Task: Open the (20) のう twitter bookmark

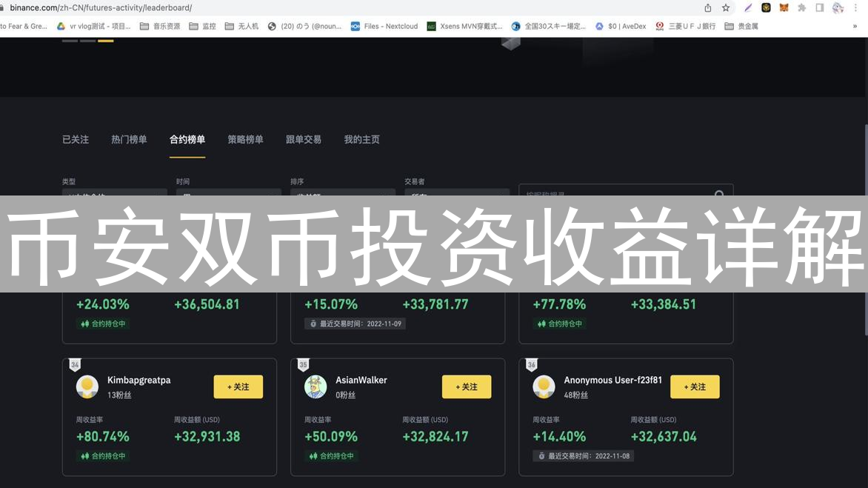Action: (304, 26)
